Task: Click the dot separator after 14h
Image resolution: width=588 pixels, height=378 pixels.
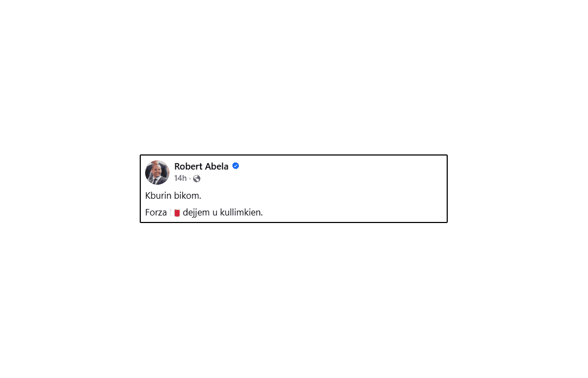Action: 190,179
